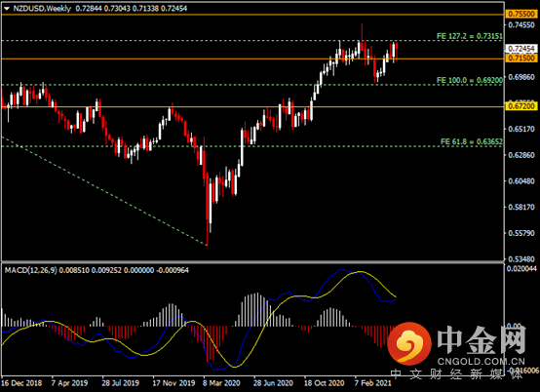Viewport: 540px width, 392px height.
Task: Click the 16 Dec 2018 date marker
Action: click(x=21, y=383)
